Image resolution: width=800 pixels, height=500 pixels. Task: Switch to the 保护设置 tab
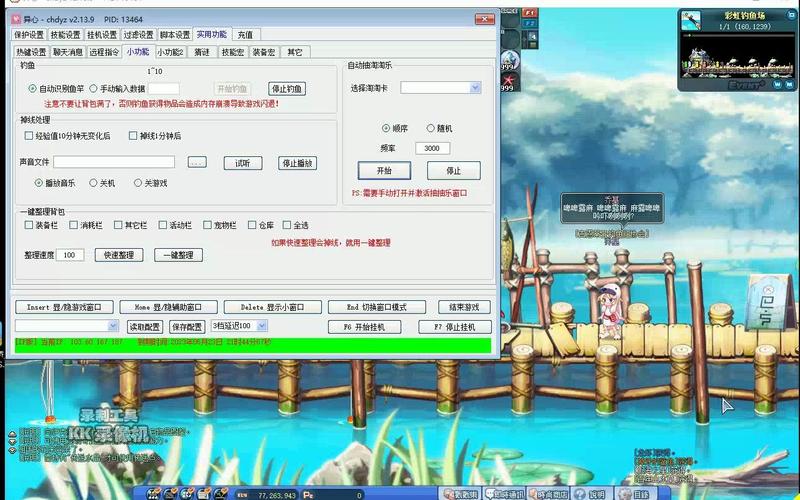(x=29, y=35)
